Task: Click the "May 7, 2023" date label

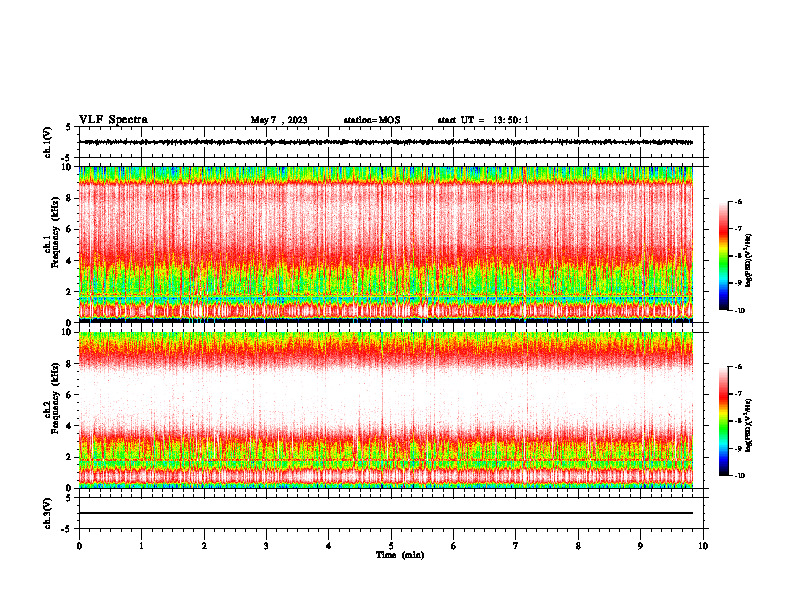Action: click(x=279, y=120)
